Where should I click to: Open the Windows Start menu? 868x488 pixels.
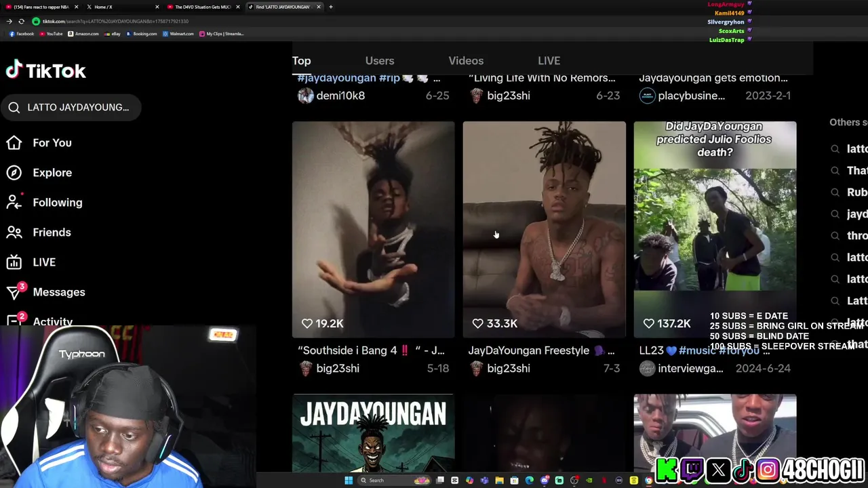tap(349, 481)
